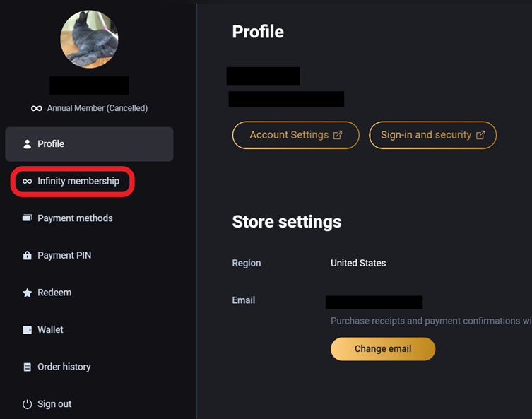This screenshot has height=419, width=532.
Task: Click external link icon on Sign-in and security
Action: [x=480, y=135]
